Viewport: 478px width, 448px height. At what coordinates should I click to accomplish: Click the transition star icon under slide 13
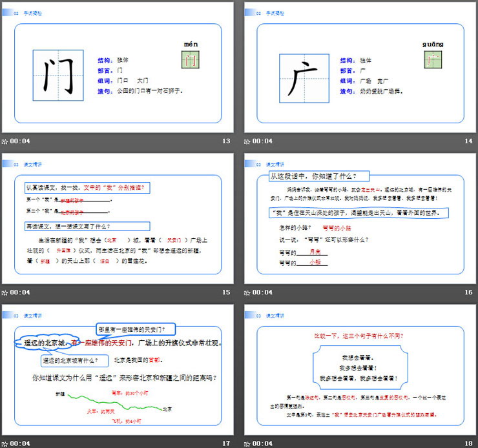click(5, 141)
